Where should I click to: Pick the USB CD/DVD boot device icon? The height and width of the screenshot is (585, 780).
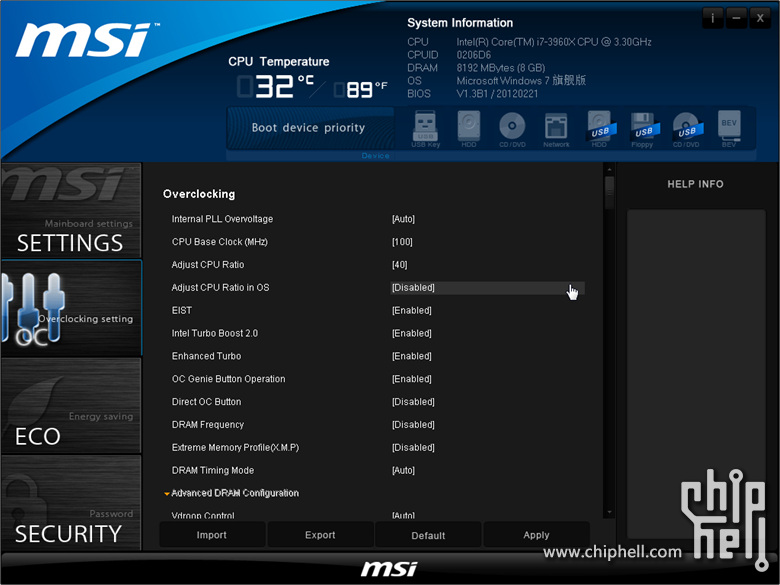click(686, 129)
